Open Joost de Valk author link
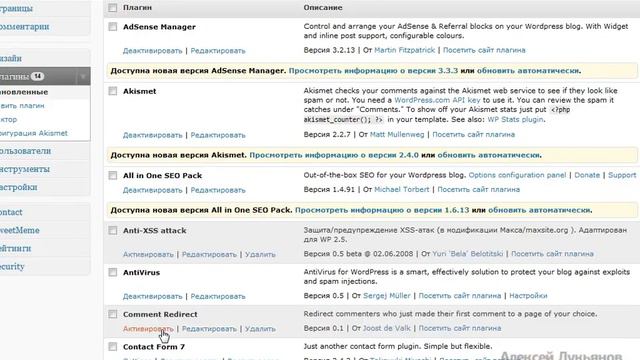 387,328
